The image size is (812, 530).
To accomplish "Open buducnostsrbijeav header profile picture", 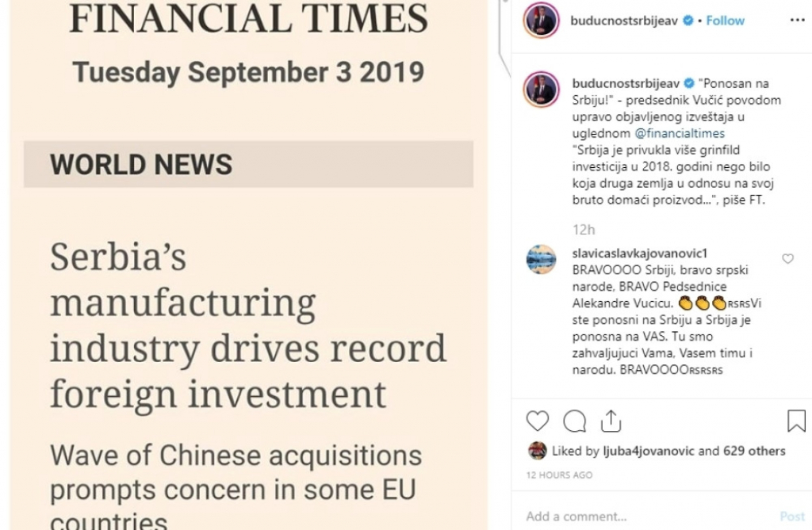I will click(541, 21).
